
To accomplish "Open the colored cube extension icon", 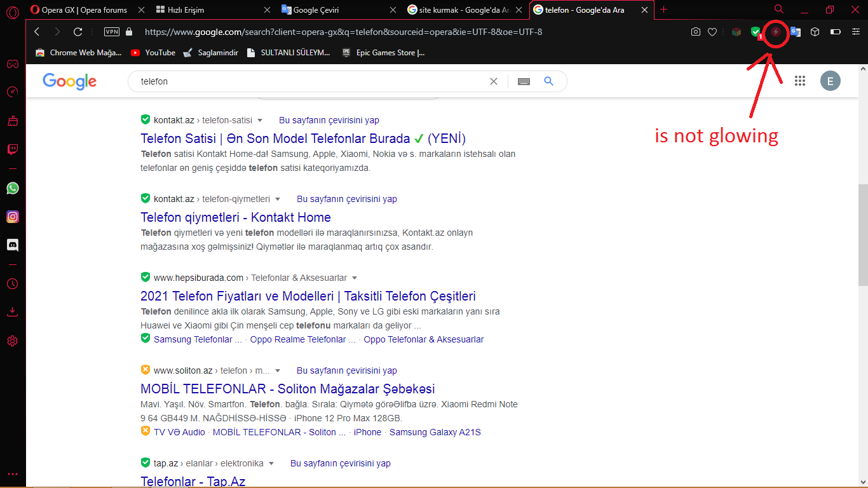I will (736, 32).
